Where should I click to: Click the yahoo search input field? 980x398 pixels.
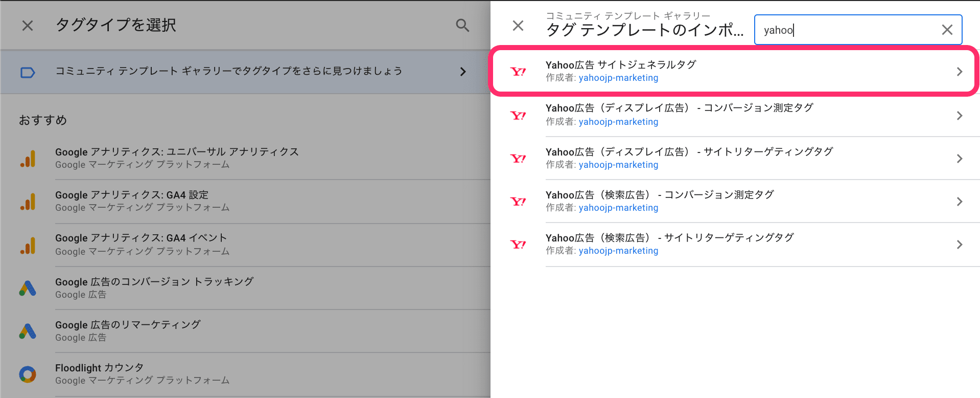pos(858,30)
